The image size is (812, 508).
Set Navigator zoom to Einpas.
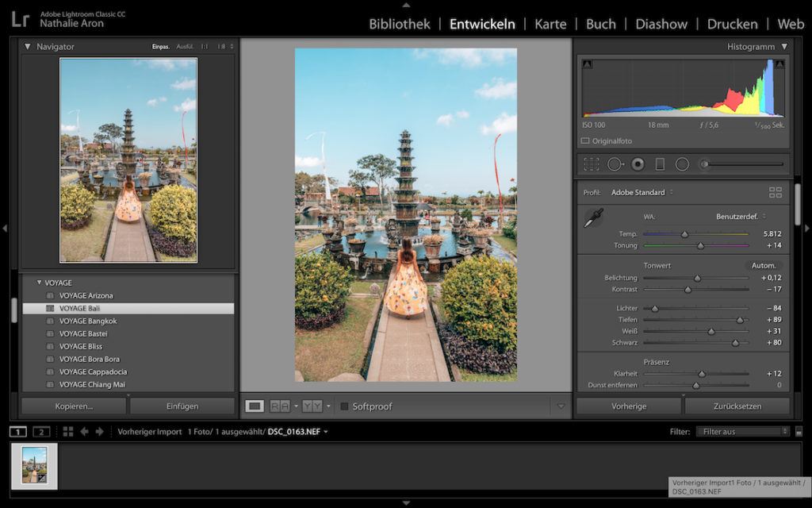(x=160, y=47)
